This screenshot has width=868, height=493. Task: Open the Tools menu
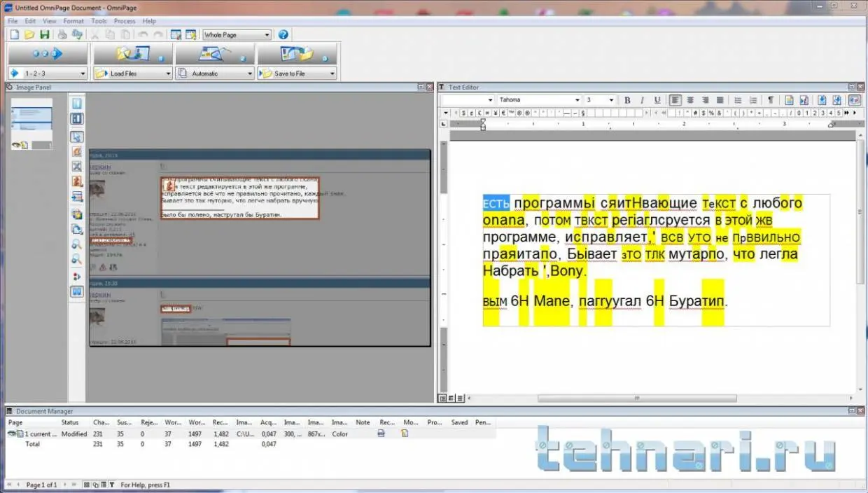(x=99, y=21)
